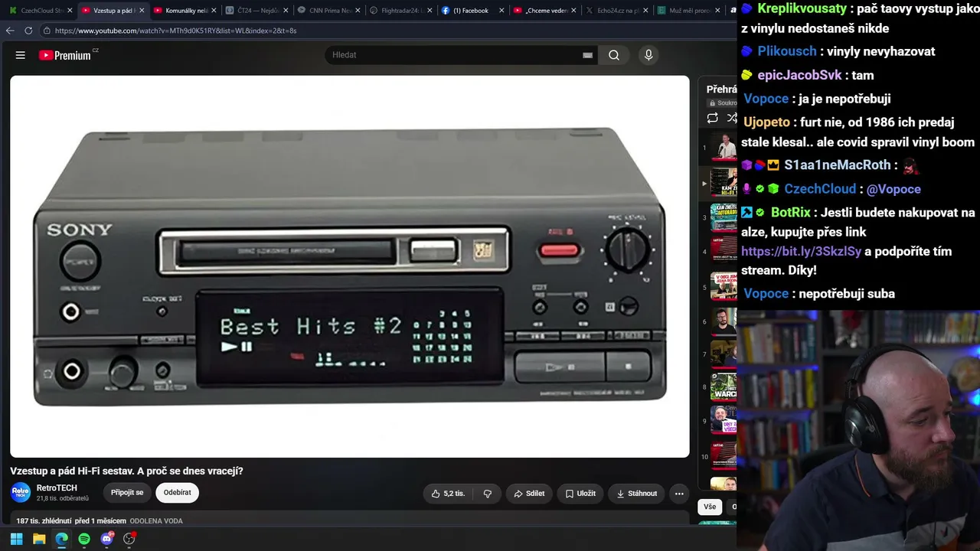Click username Kreplikvousaty in chat
This screenshot has height=551, width=980.
pos(802,8)
